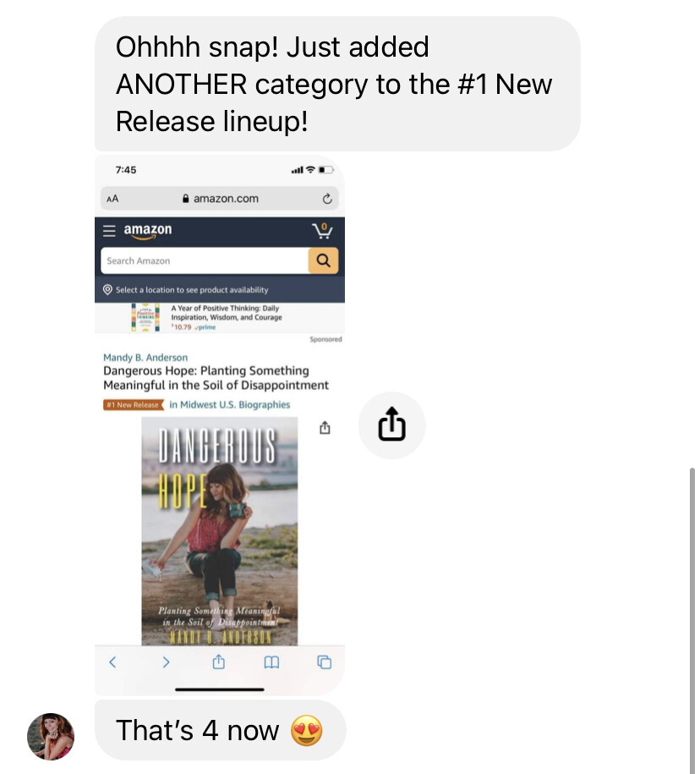Click the vertical scrollbar at the right edge
The height and width of the screenshot is (774, 700).
coord(692,620)
